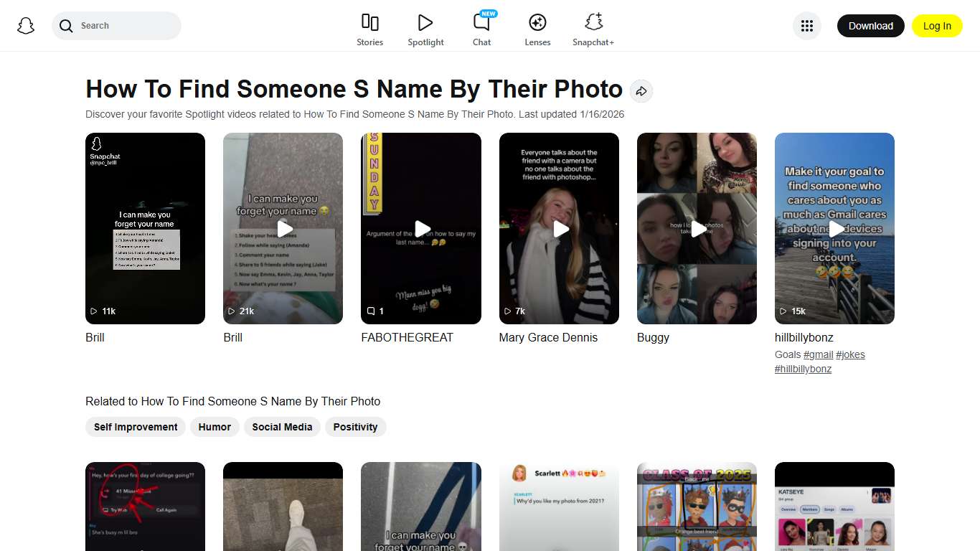Click the share arrow beside the page title
The width and height of the screenshot is (980, 551).
(641, 91)
